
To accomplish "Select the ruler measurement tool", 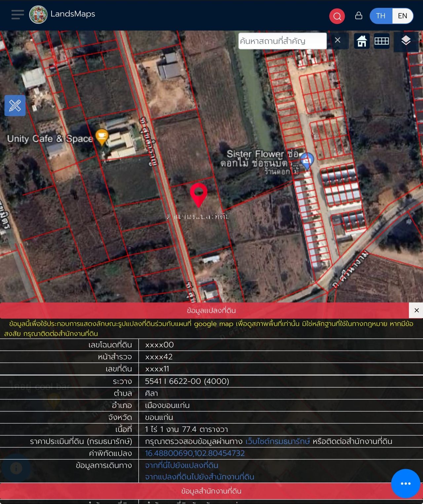I will [15, 106].
